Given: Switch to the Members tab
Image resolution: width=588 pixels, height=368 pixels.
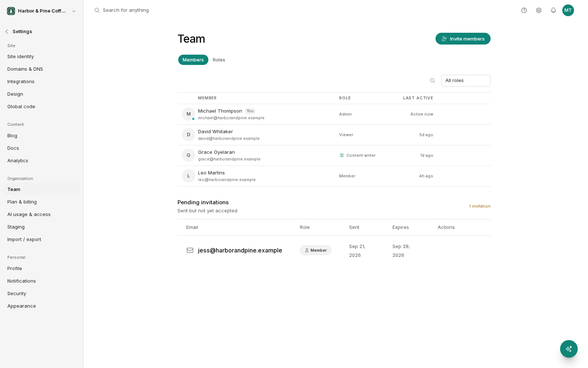Looking at the screenshot, I should click(x=193, y=60).
